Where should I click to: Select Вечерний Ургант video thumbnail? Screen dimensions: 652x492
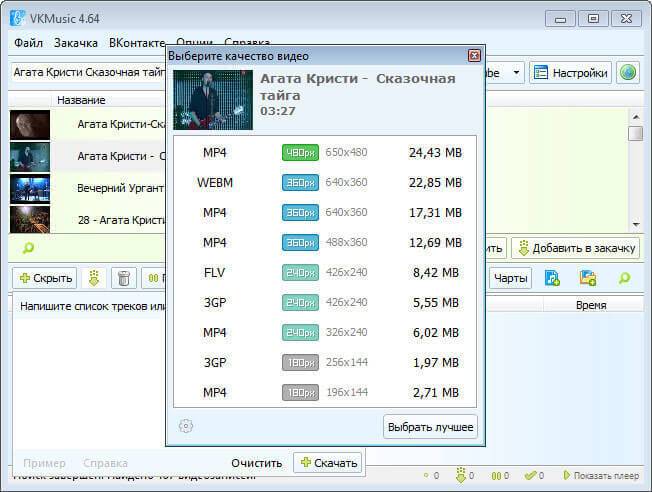(x=30, y=189)
